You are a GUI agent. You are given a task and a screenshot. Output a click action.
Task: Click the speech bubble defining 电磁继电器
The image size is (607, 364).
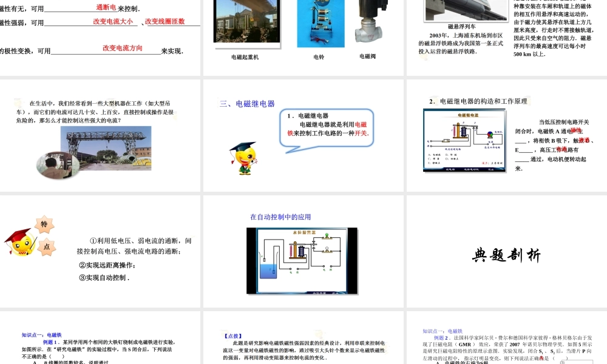point(327,129)
